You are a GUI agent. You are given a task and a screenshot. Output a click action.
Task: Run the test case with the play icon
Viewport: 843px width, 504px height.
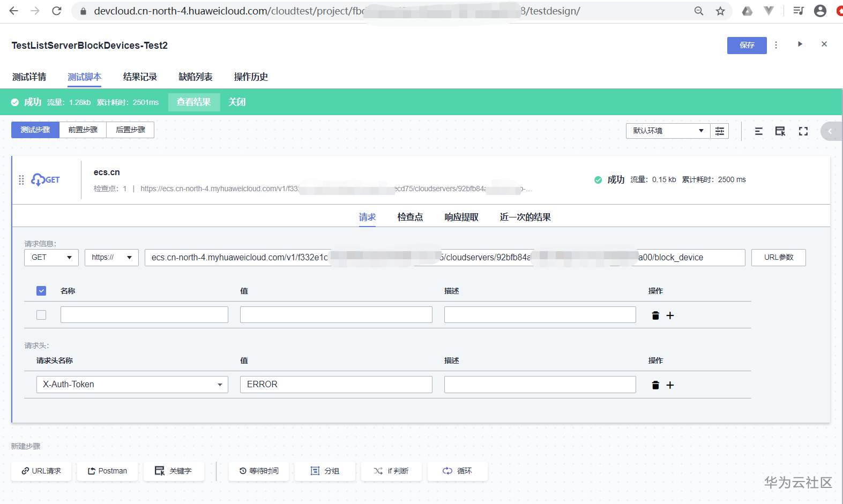pos(800,44)
